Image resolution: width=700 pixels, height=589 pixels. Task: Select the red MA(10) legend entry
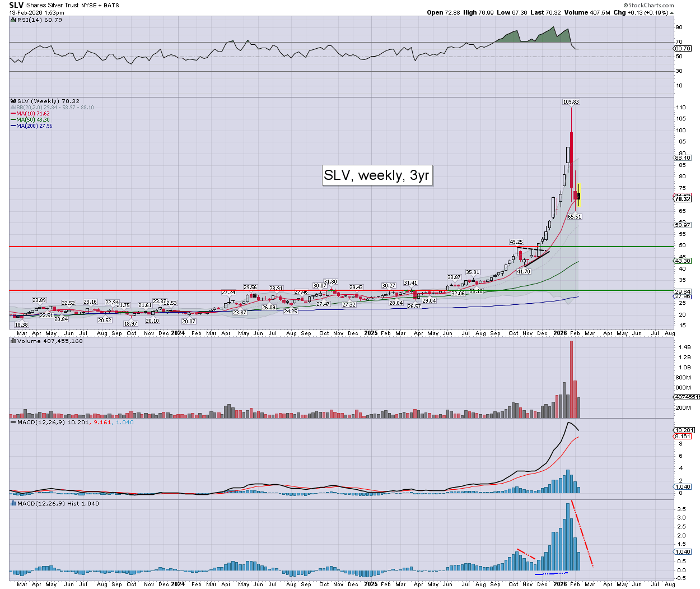(31, 114)
